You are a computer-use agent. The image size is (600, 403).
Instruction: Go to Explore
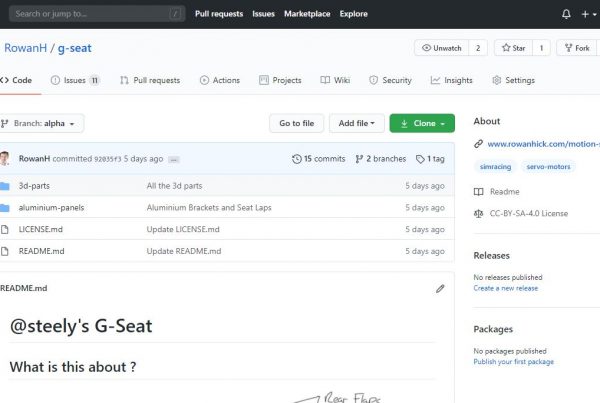[x=353, y=14]
